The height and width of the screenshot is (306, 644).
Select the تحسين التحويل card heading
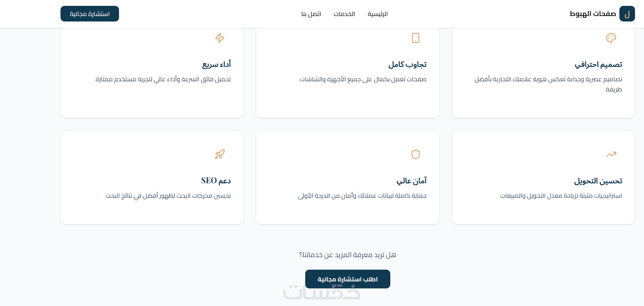tap(598, 181)
